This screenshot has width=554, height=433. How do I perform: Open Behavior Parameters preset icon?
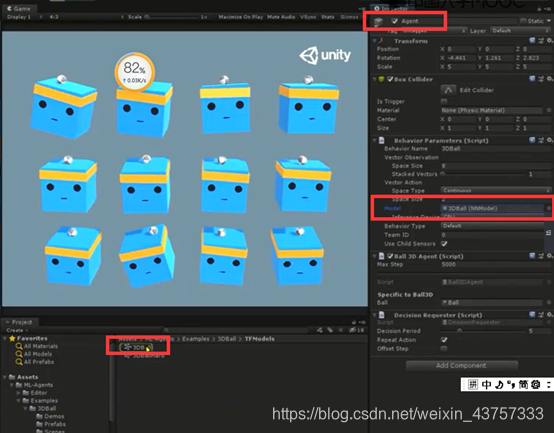coord(541,140)
